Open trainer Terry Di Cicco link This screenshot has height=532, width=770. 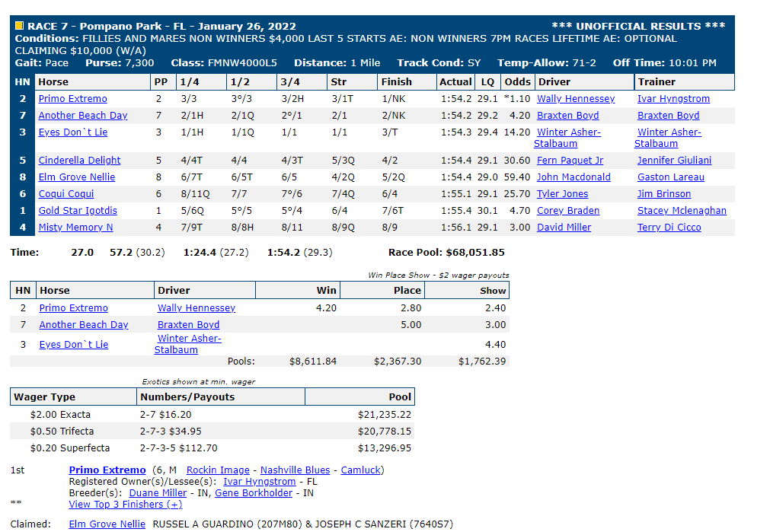[x=669, y=228]
